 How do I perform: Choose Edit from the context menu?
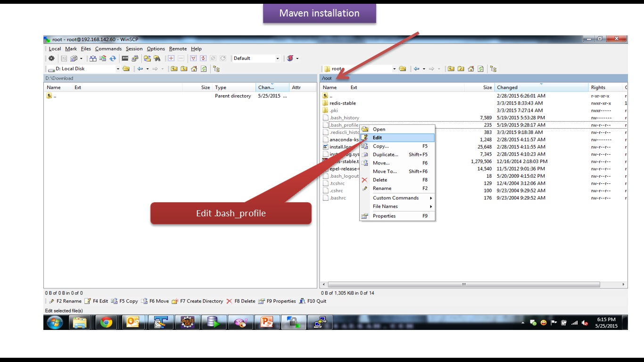[397, 138]
